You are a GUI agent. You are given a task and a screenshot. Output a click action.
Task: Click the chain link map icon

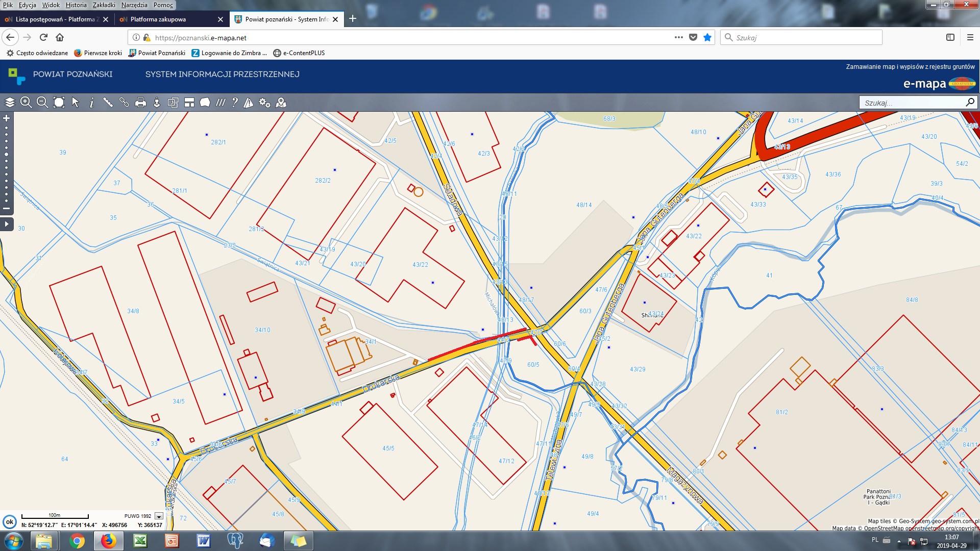coord(124,103)
